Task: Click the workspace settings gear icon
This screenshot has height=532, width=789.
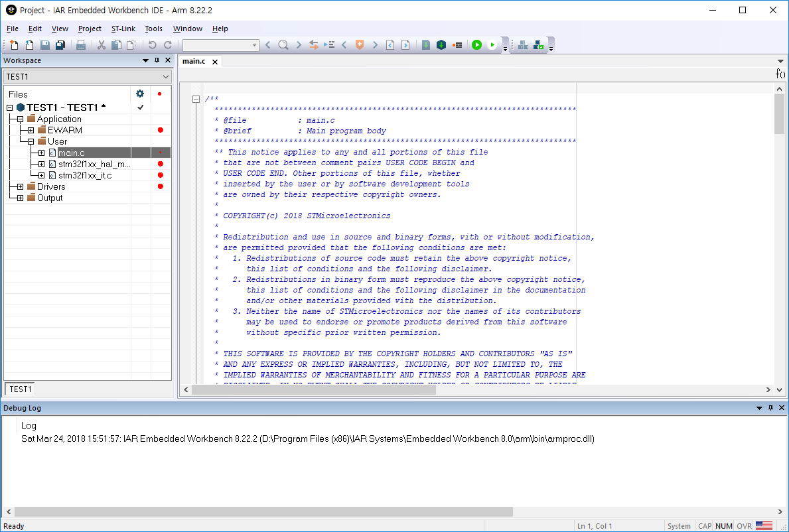Action: [x=140, y=94]
